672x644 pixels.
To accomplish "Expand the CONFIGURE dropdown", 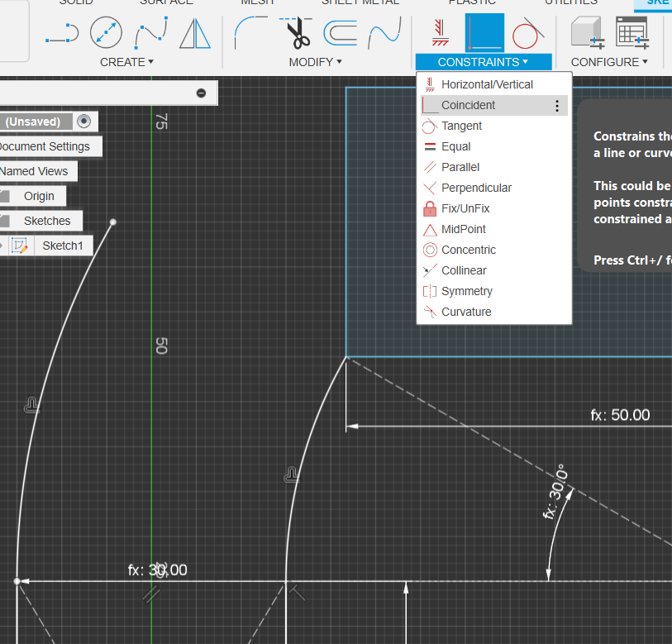I will [609, 62].
